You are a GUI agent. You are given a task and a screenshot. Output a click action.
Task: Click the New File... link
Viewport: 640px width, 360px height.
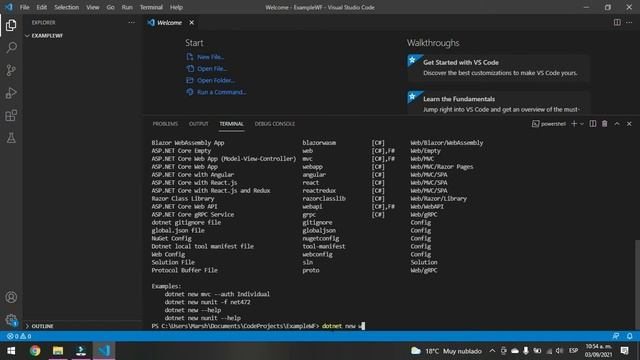pos(210,57)
